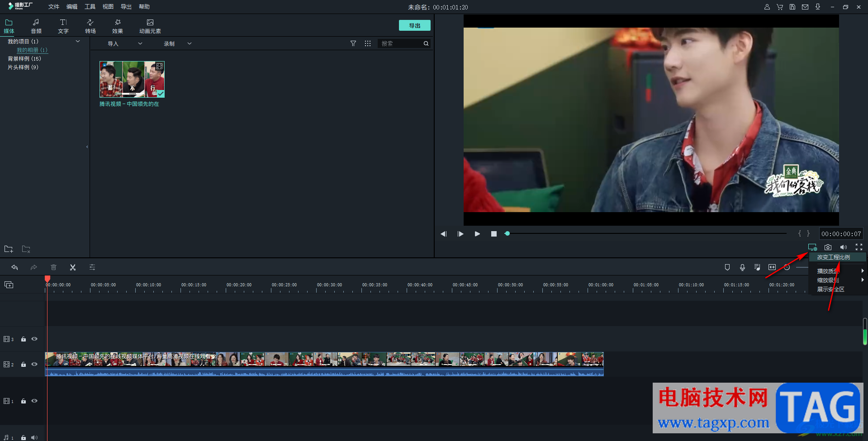The image size is (868, 441).
Task: Open the 工具 menu
Action: [x=90, y=7]
